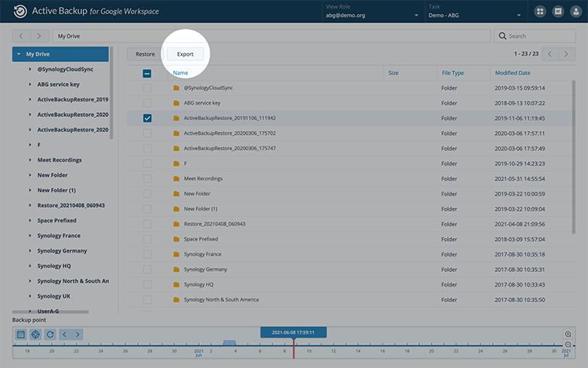Go to the previous backup point arrow
The image size is (588, 368).
tap(65, 334)
